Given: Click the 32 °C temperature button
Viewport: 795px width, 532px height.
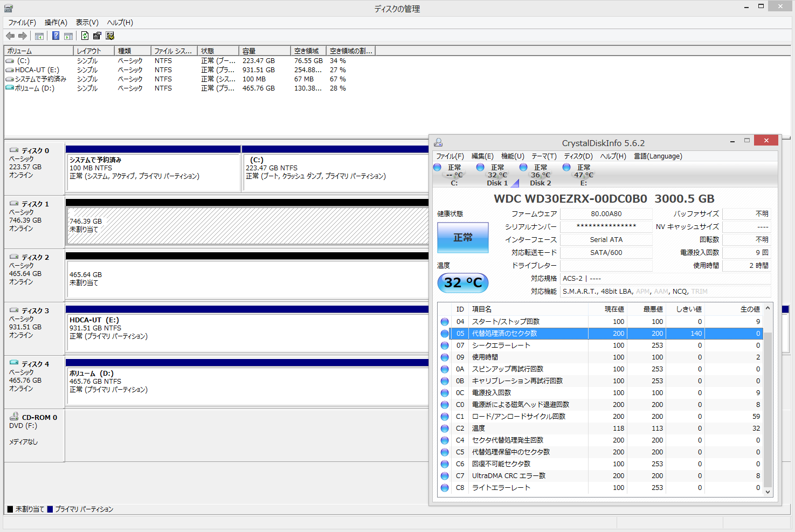Looking at the screenshot, I should [x=462, y=282].
